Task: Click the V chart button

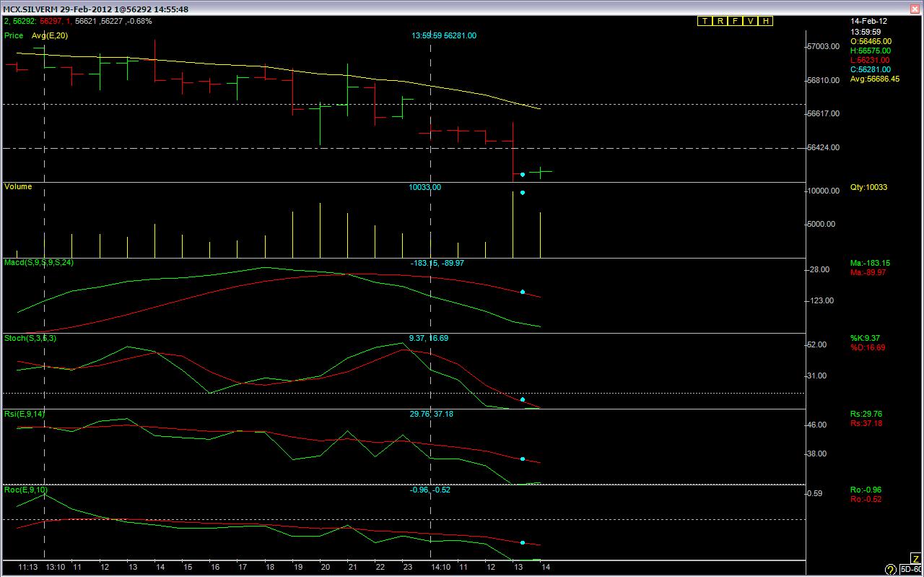Action: [x=750, y=21]
